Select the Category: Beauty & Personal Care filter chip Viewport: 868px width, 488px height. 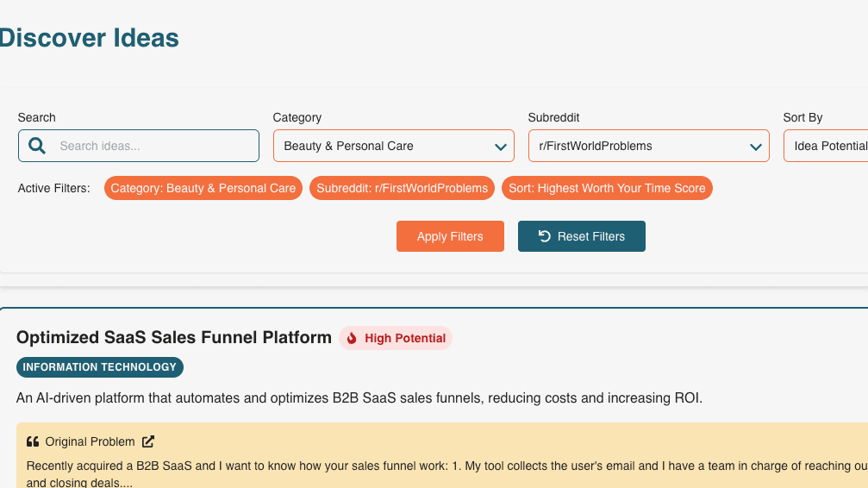[203, 188]
